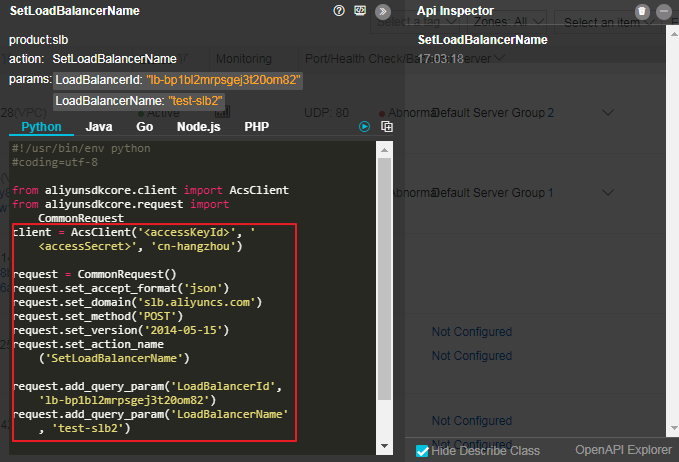Click the right page scrollbar down arrow
Screen dimensions: 679x462
click(674, 428)
